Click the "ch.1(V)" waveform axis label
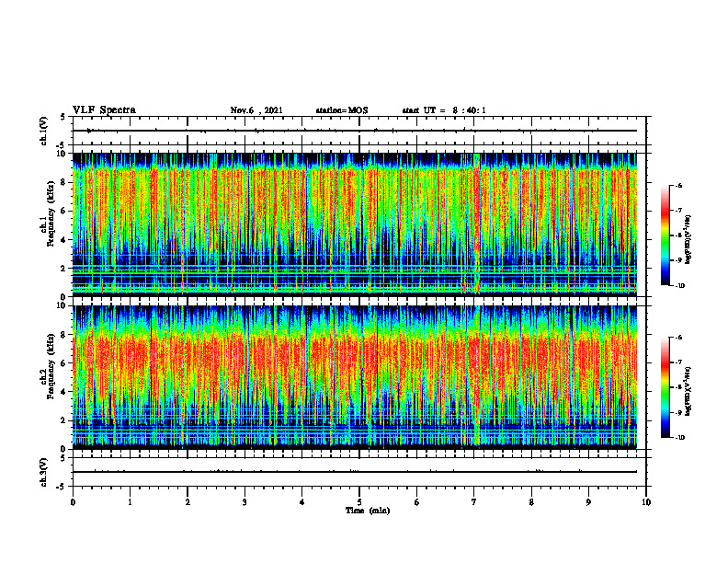728x563 pixels. point(43,131)
